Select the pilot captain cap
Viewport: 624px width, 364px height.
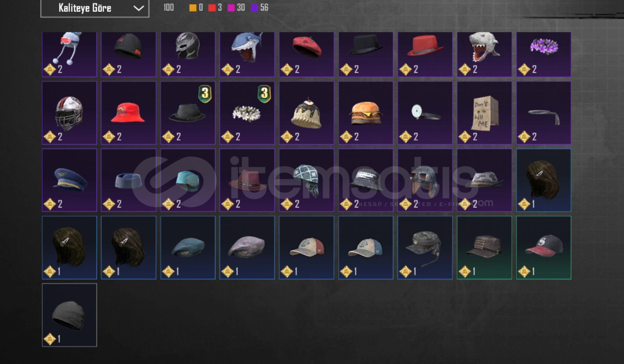point(69,180)
